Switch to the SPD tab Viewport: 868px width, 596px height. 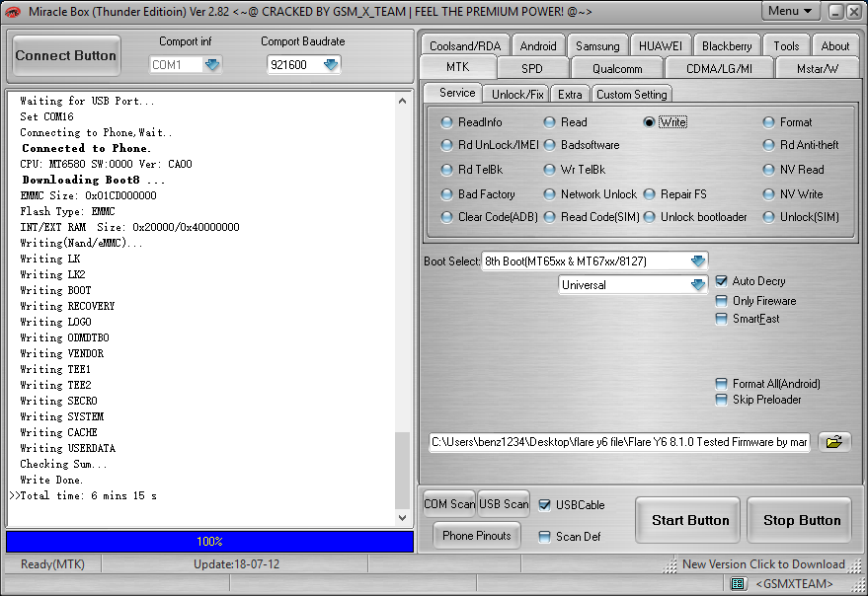[x=532, y=69]
